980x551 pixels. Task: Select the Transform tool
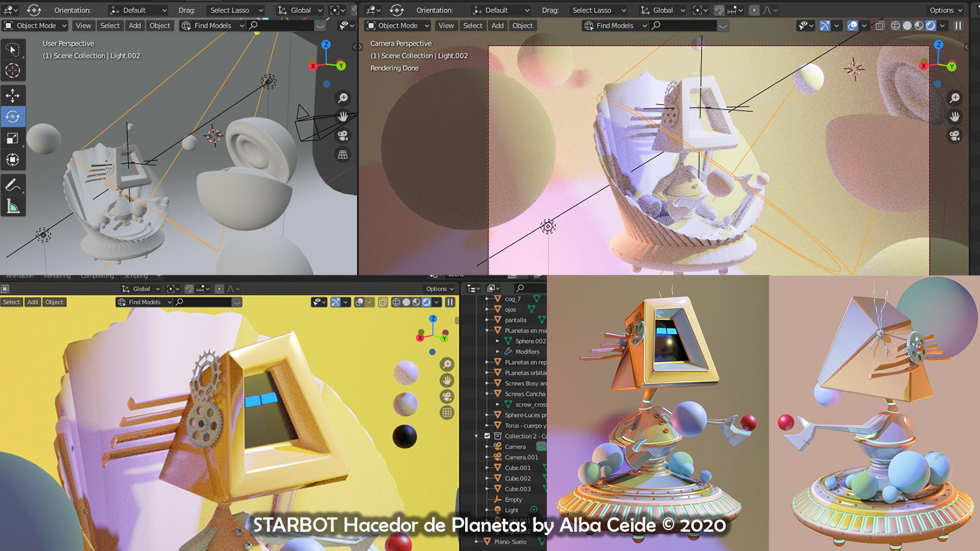[x=13, y=160]
